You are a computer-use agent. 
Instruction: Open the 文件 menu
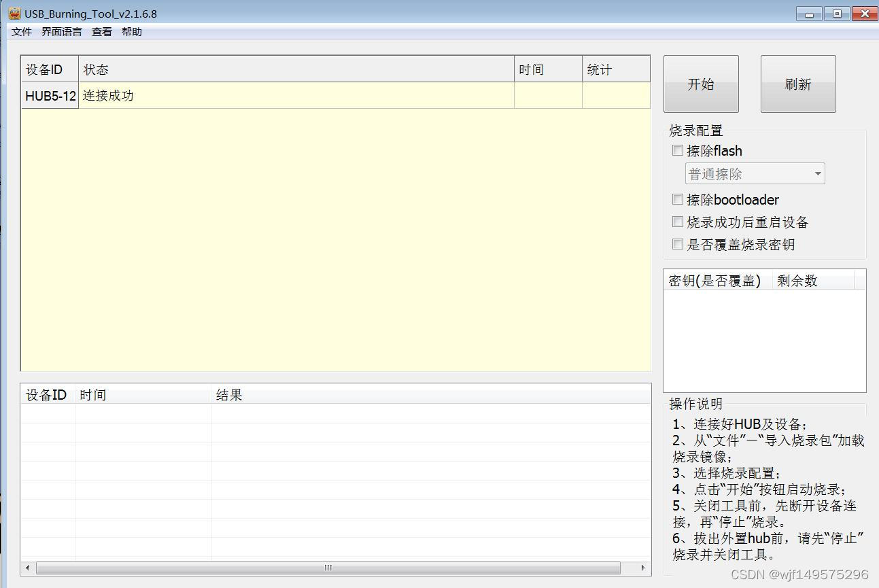[x=22, y=32]
